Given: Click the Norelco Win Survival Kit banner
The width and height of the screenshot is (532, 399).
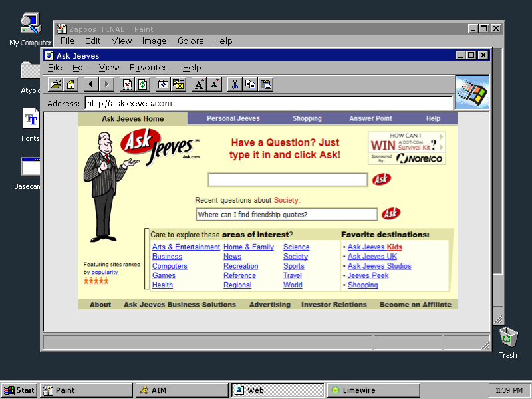Looking at the screenshot, I should pos(407,148).
